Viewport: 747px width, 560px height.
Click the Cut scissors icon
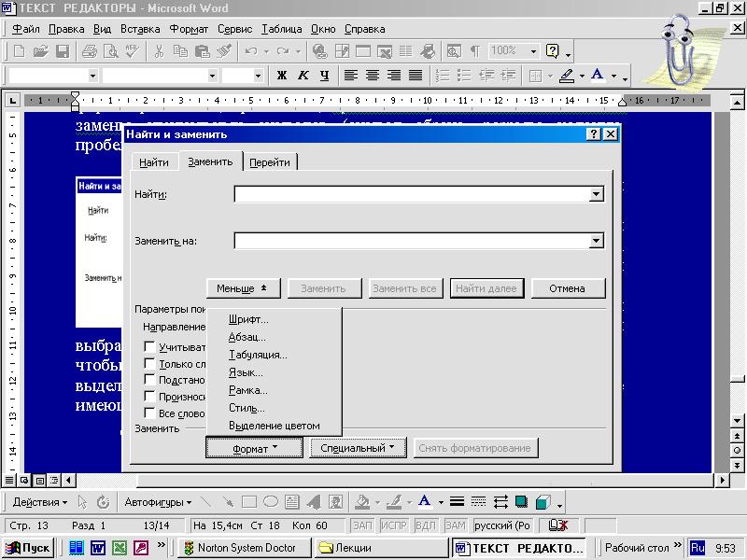tap(159, 51)
